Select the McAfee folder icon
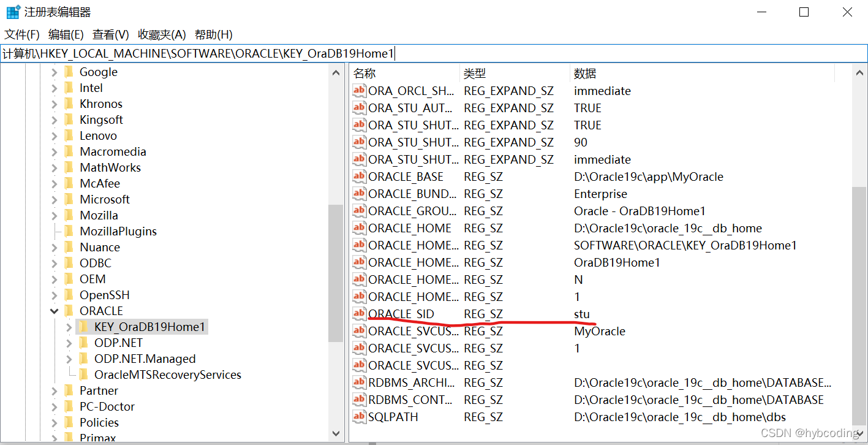 (69, 183)
